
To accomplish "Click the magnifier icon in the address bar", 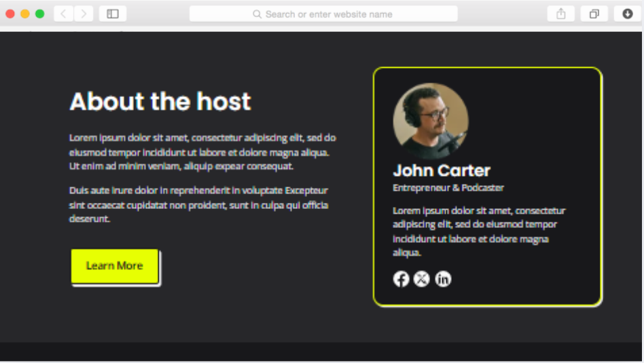I will 257,14.
